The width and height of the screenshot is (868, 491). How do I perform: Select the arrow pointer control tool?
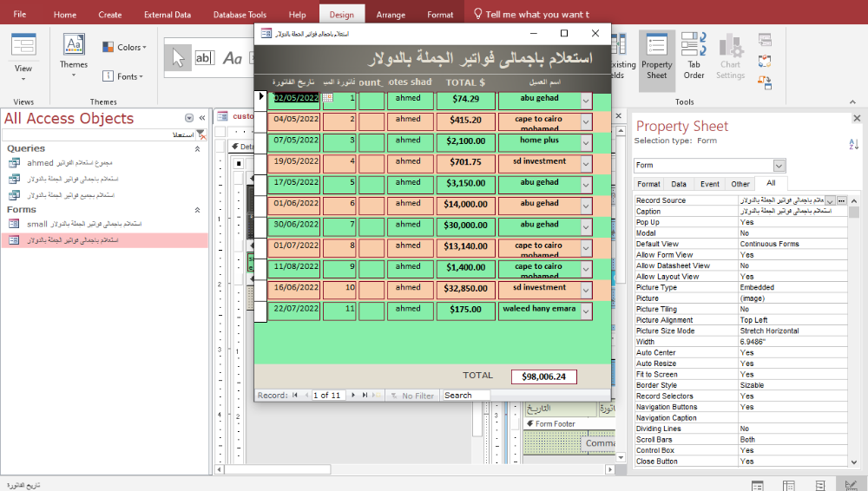179,58
